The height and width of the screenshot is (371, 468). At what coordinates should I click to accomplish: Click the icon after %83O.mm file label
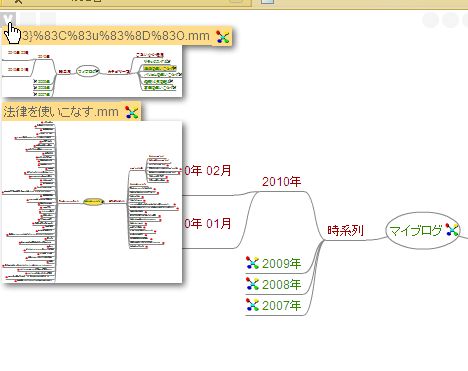pyautogui.click(x=222, y=36)
